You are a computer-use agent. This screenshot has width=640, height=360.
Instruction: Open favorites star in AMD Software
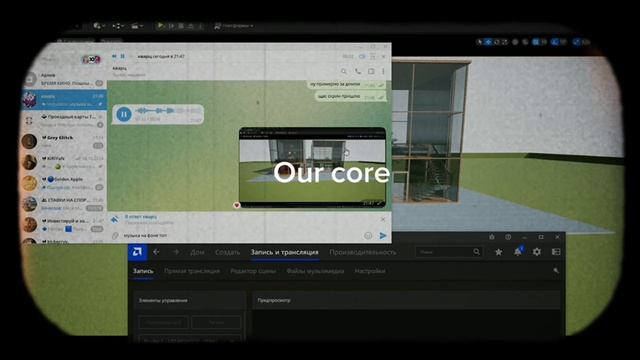pos(498,252)
